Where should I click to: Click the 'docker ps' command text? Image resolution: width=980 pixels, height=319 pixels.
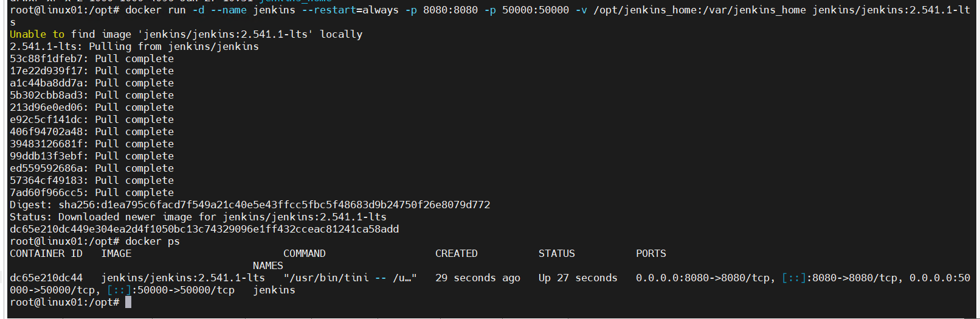153,241
